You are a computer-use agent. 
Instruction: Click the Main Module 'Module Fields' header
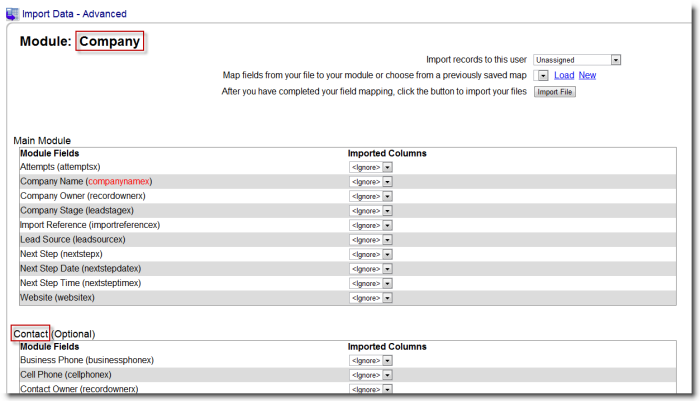click(x=50, y=153)
